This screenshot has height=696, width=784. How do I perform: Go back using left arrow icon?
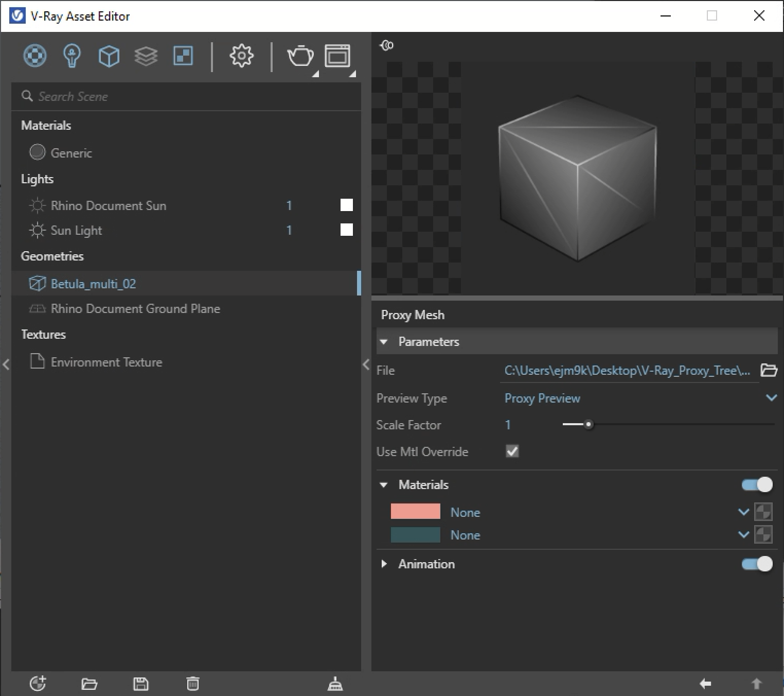tap(705, 684)
